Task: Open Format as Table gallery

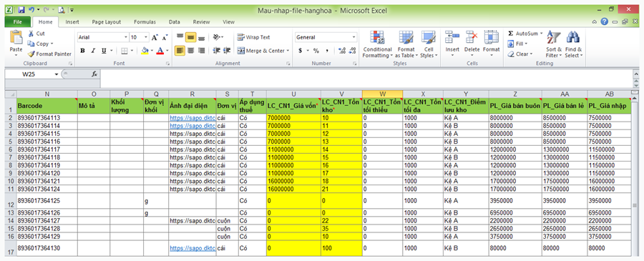Action: pyautogui.click(x=406, y=44)
